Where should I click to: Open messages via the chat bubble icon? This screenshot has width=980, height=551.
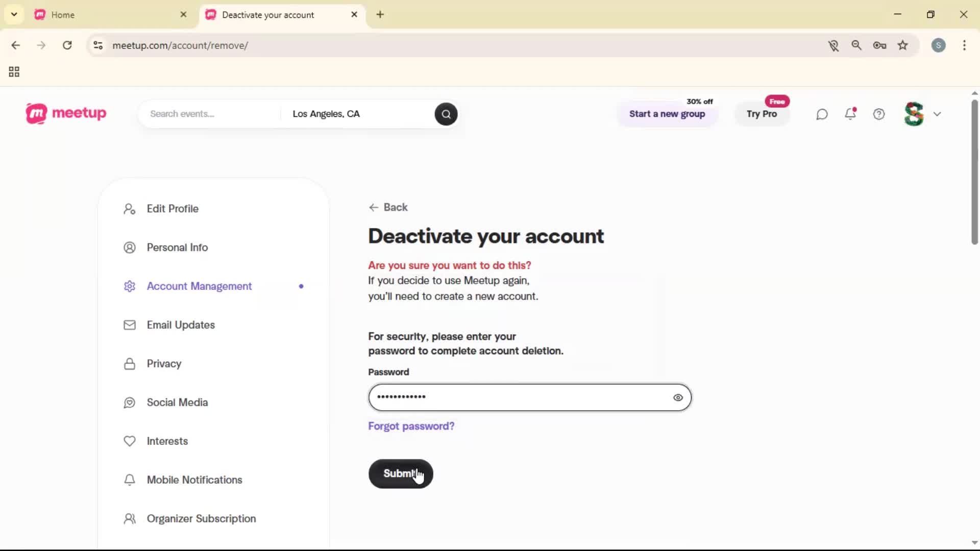click(x=821, y=114)
